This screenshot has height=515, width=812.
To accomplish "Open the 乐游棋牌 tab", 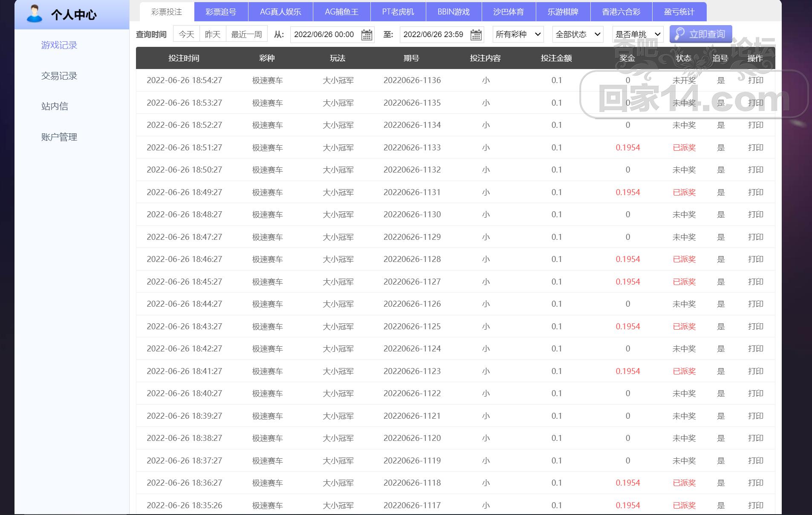I will pos(563,12).
